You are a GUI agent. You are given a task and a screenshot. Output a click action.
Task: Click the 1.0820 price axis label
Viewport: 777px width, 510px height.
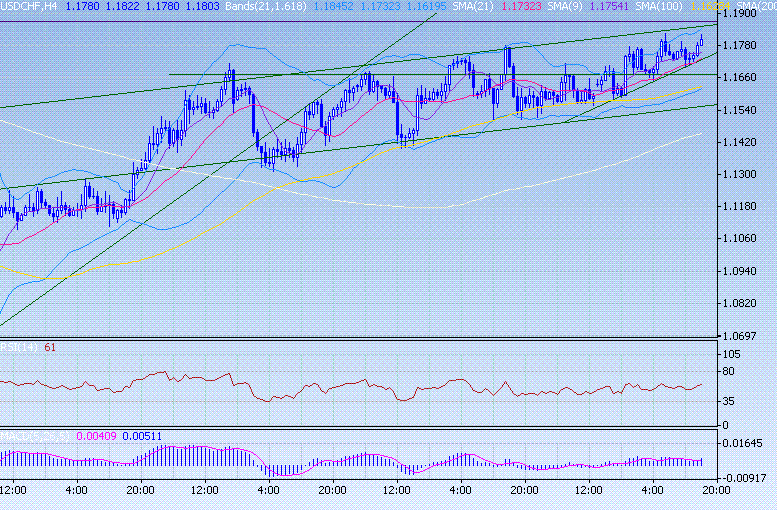pyautogui.click(x=744, y=302)
